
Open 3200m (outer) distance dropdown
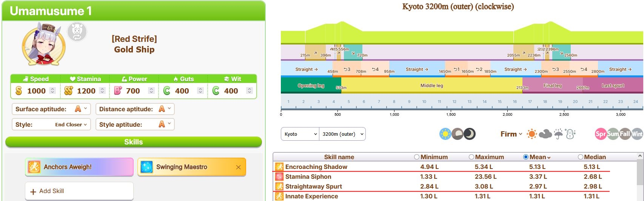[342, 134]
